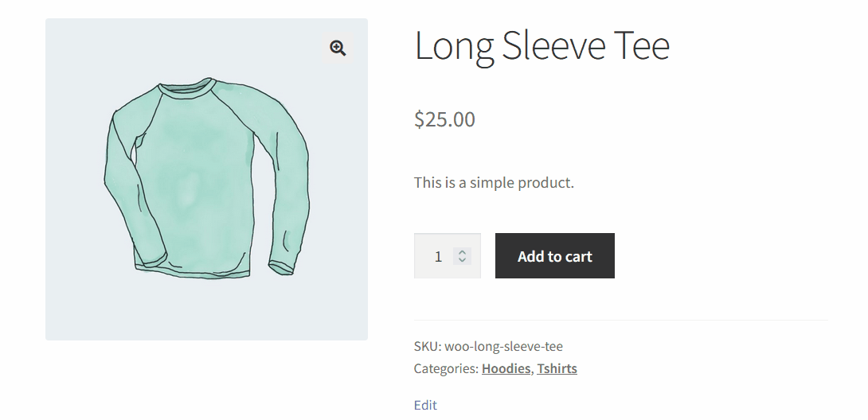Open the Hoodies category link
This screenshot has height=420, width=868.
pyautogui.click(x=506, y=368)
